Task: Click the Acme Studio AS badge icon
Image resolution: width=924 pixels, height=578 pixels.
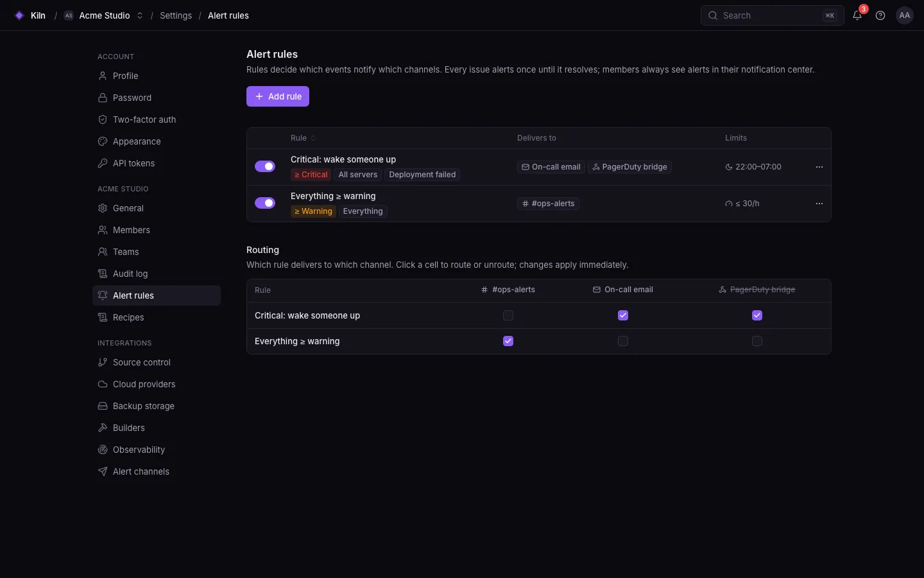Action: pos(69,15)
